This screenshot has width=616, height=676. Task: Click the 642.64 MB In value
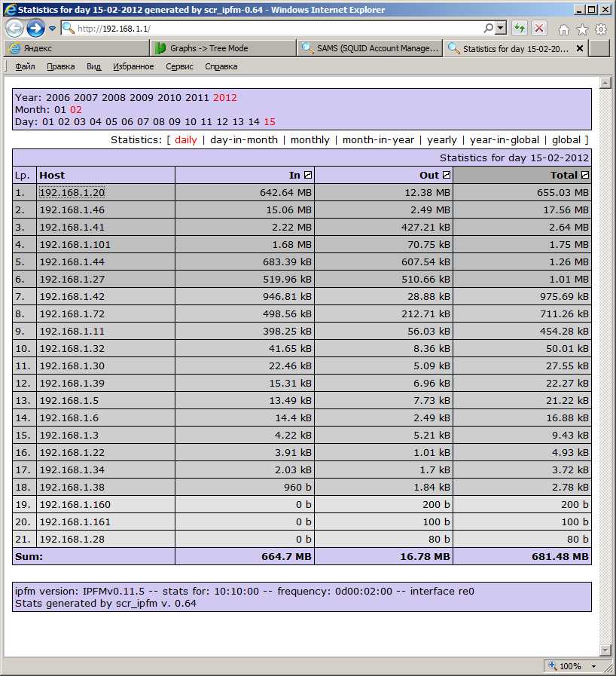pos(285,192)
